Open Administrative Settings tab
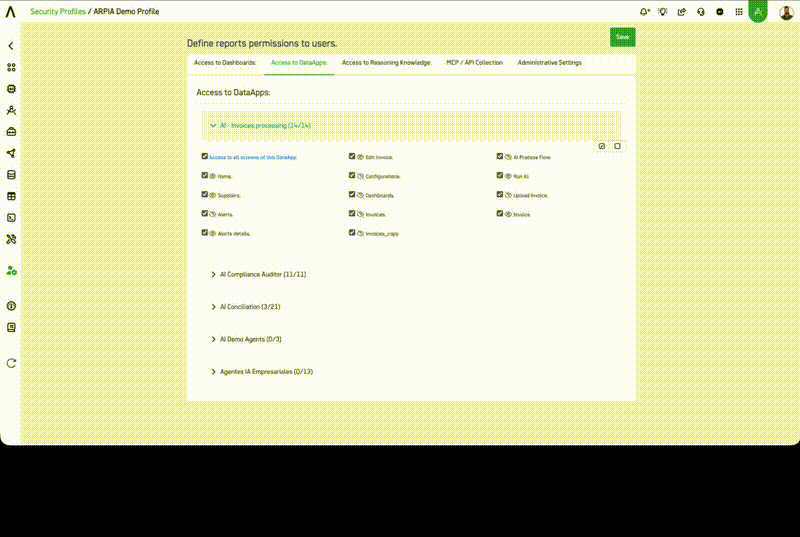The height and width of the screenshot is (537, 800). 549,63
